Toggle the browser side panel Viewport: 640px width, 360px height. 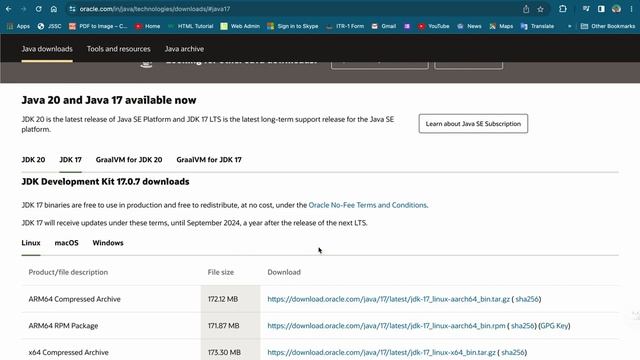coord(601,9)
